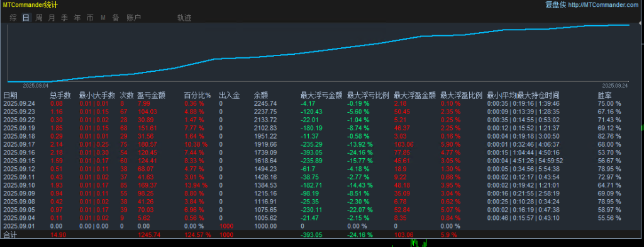Image resolution: width=644 pixels, height=247 pixels.
Task: Sort by the 余额 column header
Action: coord(261,96)
